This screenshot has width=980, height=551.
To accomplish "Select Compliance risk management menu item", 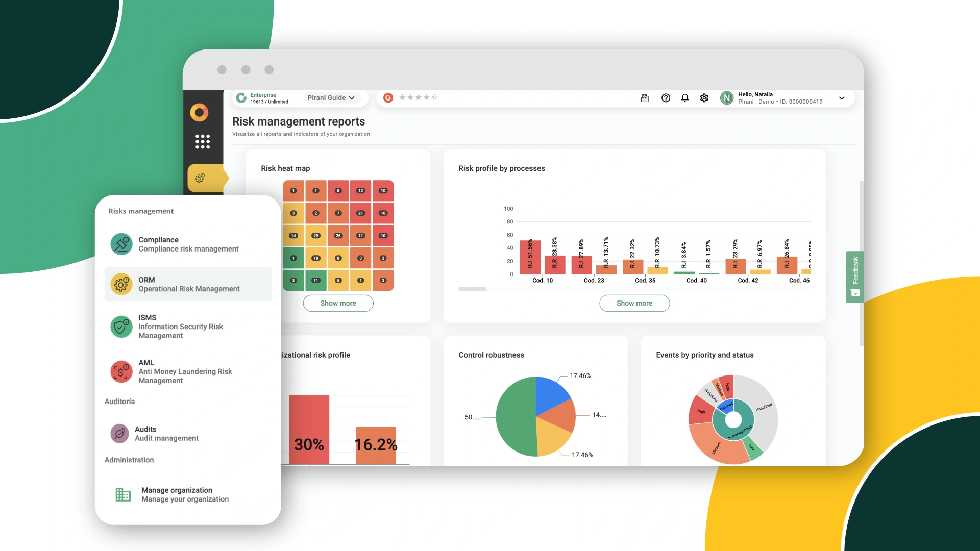I will 188,244.
